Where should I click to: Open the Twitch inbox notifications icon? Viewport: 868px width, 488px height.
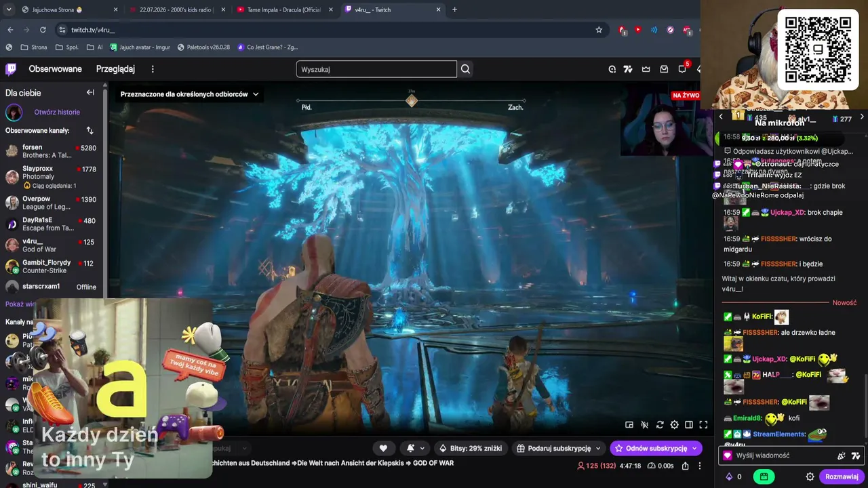[x=664, y=69]
